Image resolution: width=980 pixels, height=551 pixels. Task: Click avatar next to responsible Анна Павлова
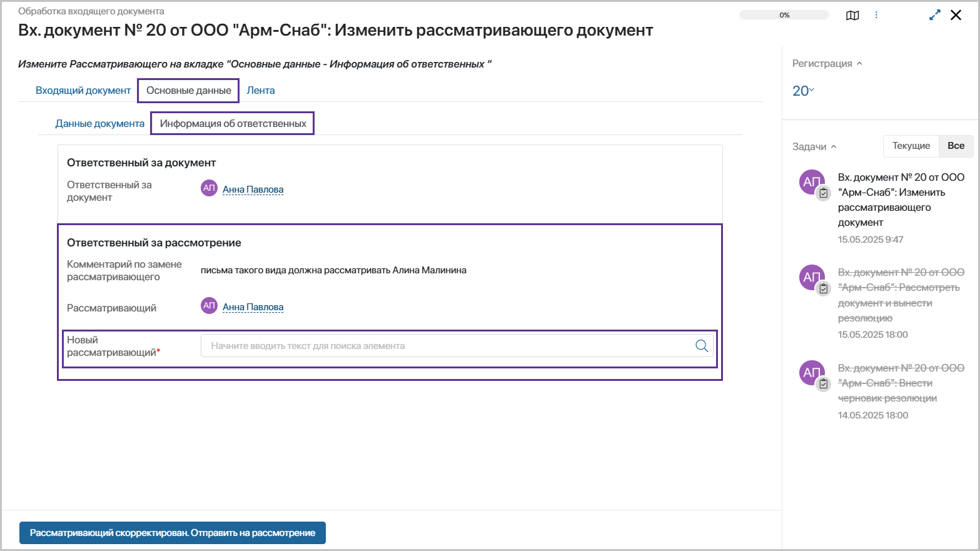pyautogui.click(x=209, y=188)
